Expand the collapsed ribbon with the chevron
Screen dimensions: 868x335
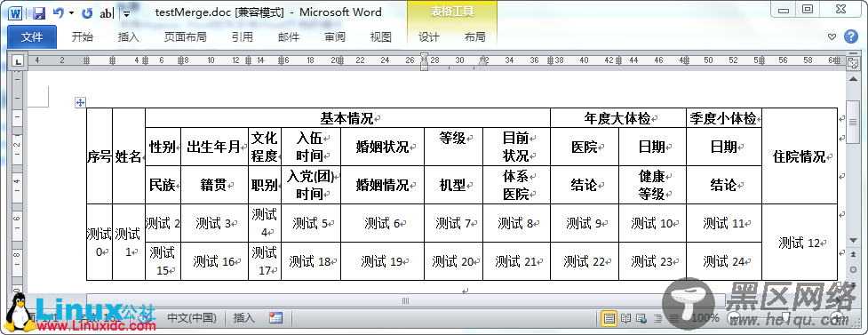pos(832,37)
